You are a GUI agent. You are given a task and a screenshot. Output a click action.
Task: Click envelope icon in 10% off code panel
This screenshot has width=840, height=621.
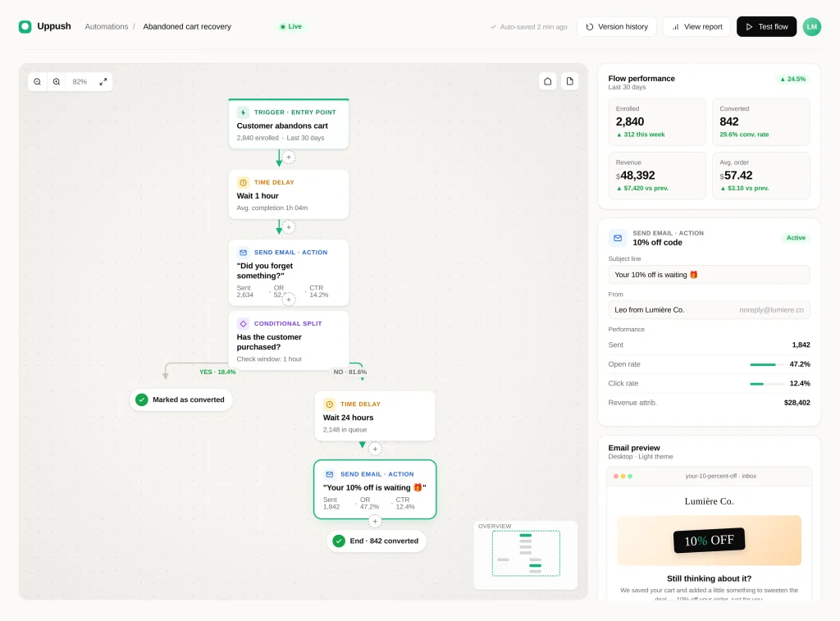pos(617,238)
